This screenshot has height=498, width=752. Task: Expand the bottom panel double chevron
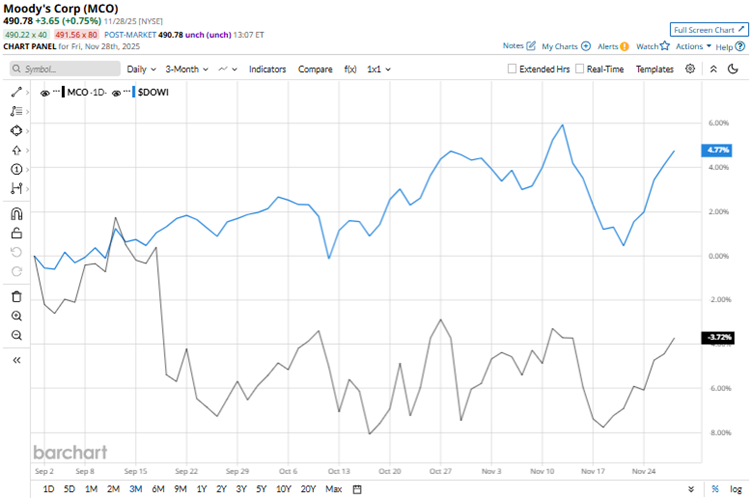pos(691,489)
